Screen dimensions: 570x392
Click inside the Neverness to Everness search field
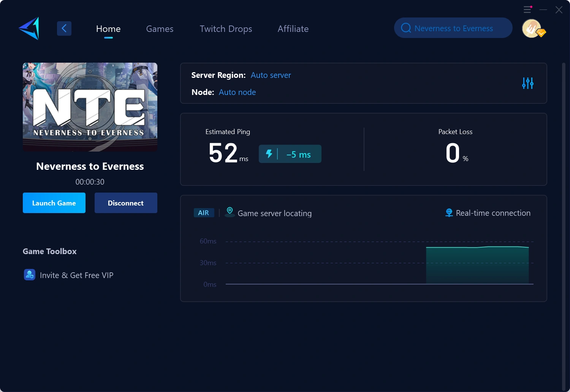[x=453, y=28]
